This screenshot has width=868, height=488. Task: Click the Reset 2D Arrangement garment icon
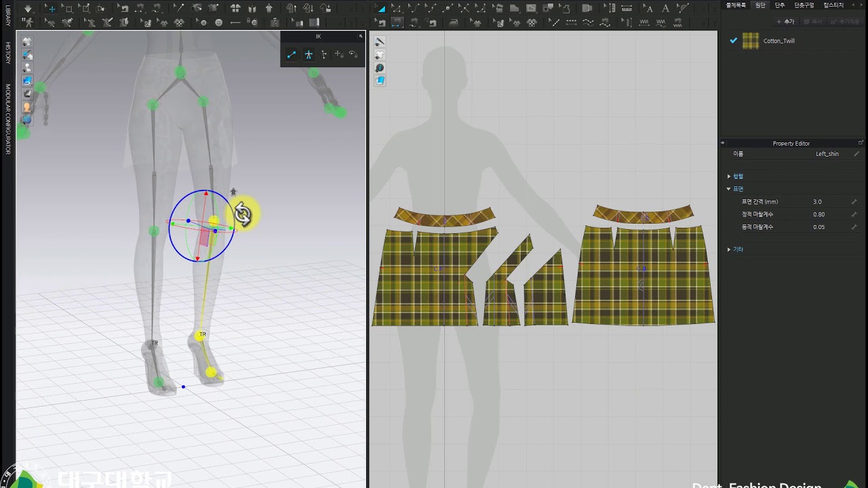[235, 9]
